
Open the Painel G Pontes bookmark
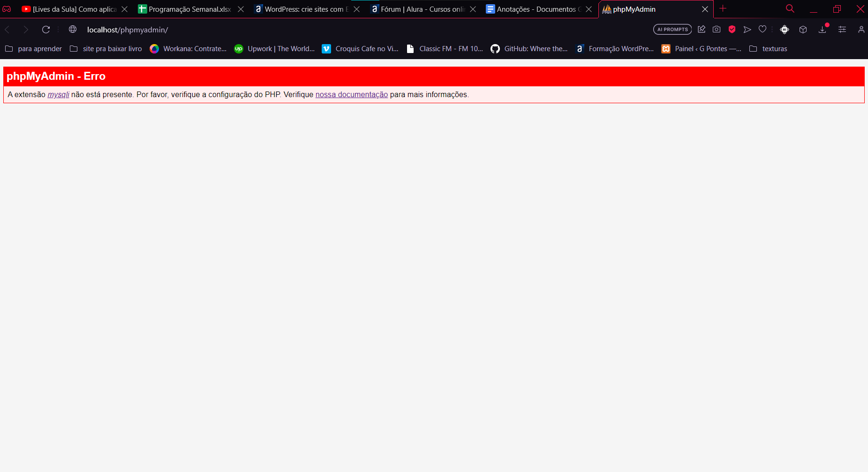pos(701,49)
